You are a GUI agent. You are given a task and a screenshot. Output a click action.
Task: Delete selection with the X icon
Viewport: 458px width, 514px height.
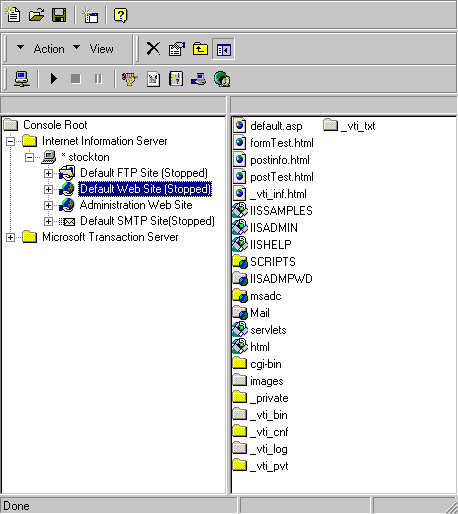click(153, 49)
